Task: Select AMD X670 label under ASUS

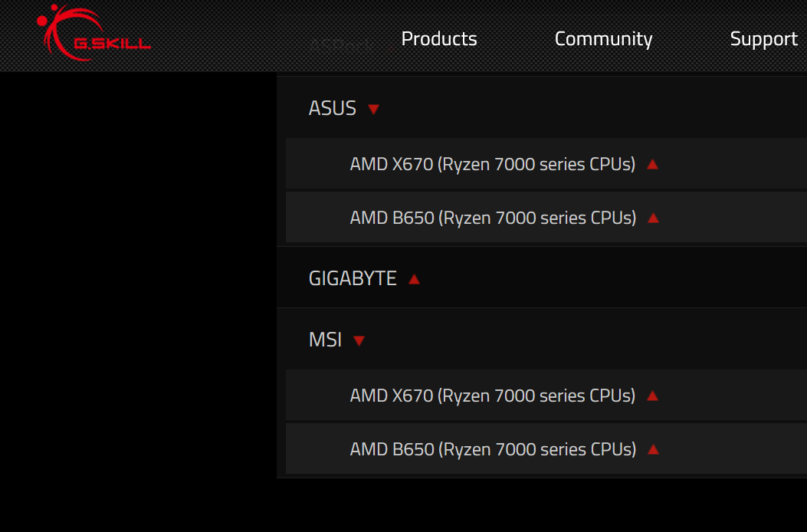Action: 492,164
